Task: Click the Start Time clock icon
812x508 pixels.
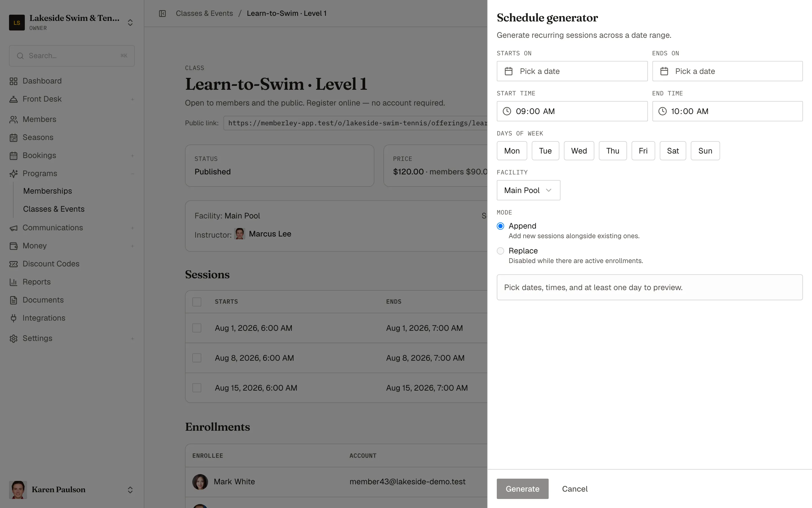Action: 507,111
